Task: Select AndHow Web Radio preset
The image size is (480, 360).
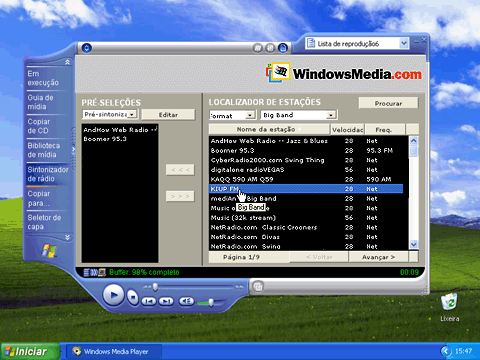Action: pyautogui.click(x=120, y=130)
